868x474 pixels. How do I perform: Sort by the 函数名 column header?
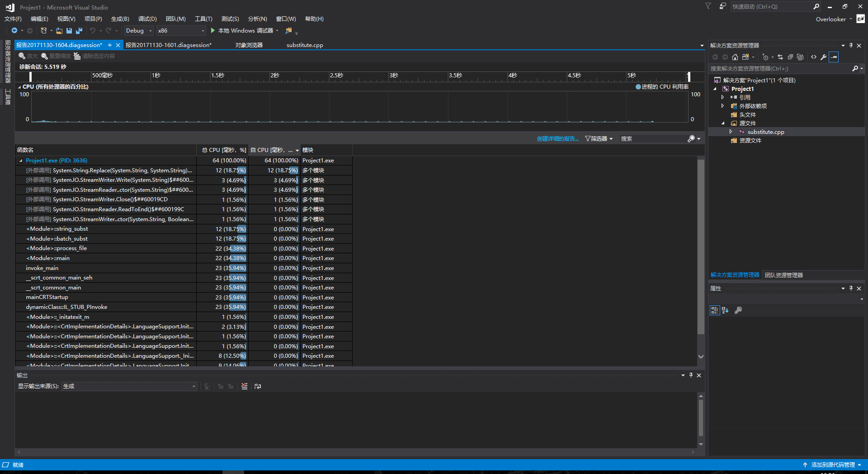tap(106, 150)
